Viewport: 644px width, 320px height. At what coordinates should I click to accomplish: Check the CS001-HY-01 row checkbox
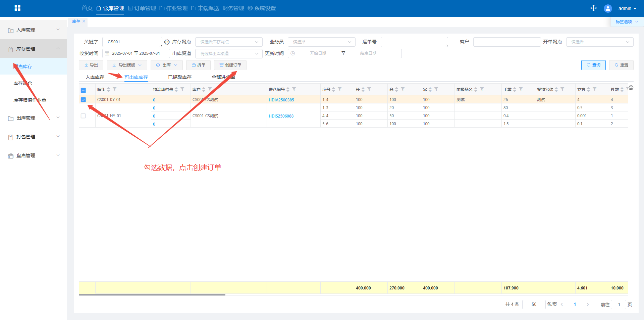click(x=83, y=116)
